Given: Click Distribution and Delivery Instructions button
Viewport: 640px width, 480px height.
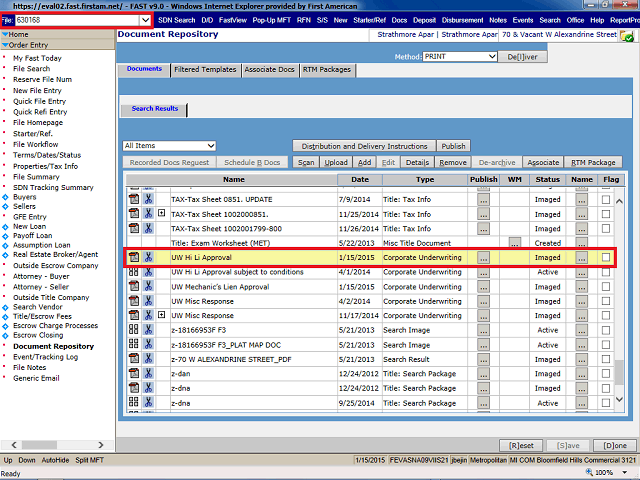Looking at the screenshot, I should pyautogui.click(x=364, y=146).
